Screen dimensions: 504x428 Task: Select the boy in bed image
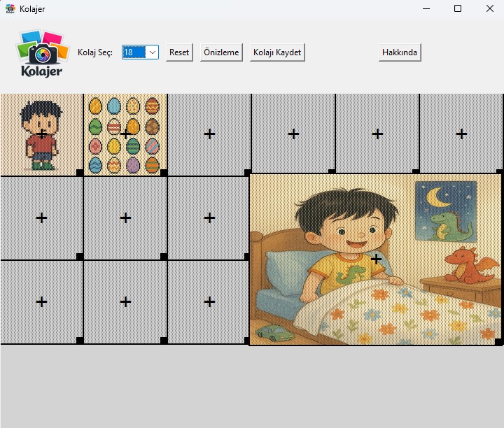tap(375, 259)
